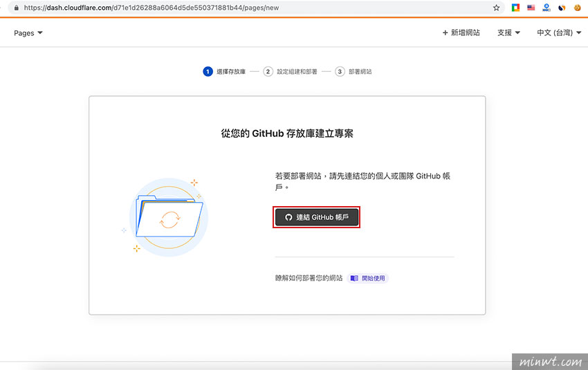This screenshot has height=370, width=588.
Task: Open the blue person extension icon
Action: [x=546, y=8]
